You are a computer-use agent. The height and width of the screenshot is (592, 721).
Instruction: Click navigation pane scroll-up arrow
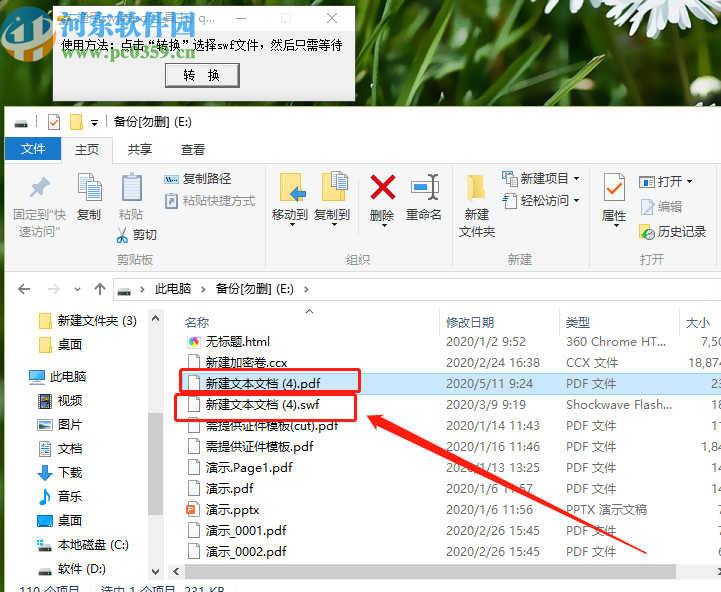(155, 318)
